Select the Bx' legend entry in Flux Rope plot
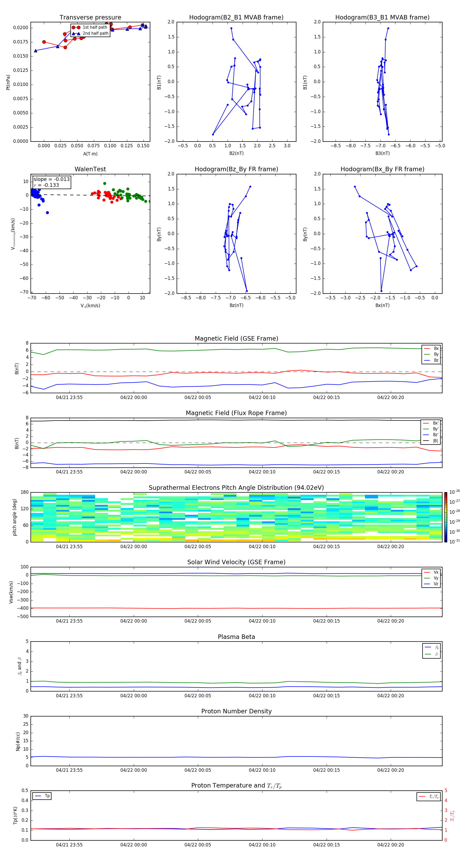 [431, 423]
